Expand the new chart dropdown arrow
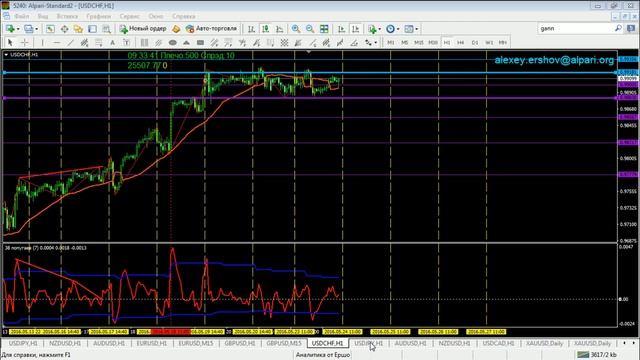The height and width of the screenshot is (360, 640). [18, 29]
